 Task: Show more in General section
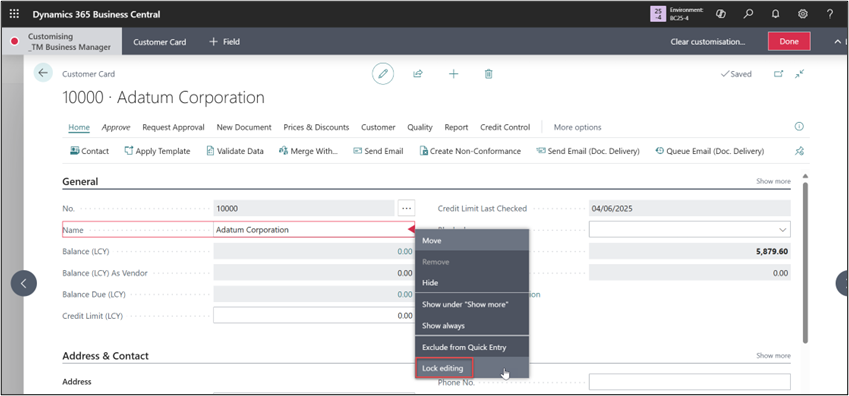[773, 181]
